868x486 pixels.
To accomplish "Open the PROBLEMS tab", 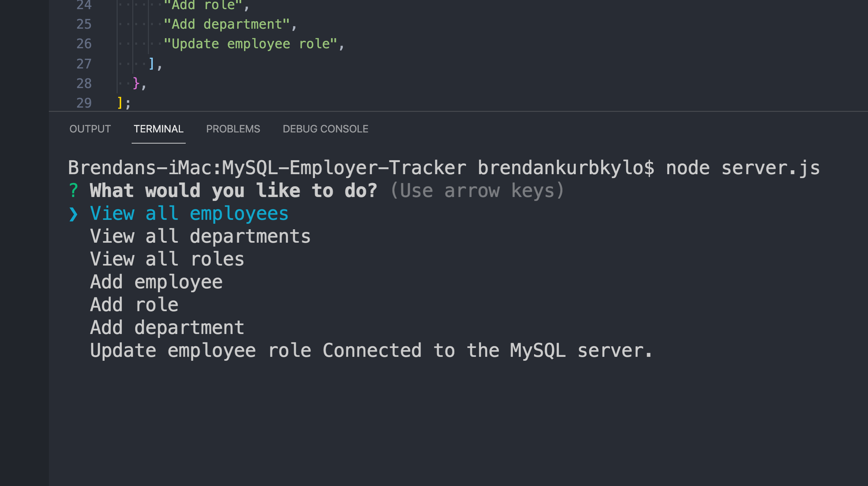I will coord(233,129).
